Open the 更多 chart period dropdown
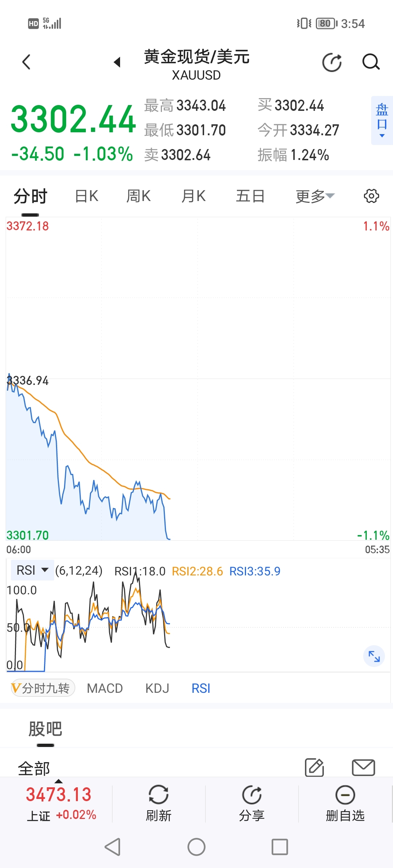Viewport: 393px width, 868px height. 315,196
